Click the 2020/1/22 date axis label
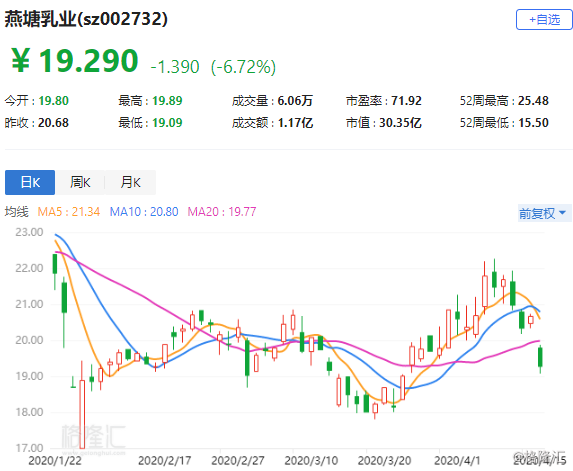Viewport: 573px width, 471px height. (55, 460)
